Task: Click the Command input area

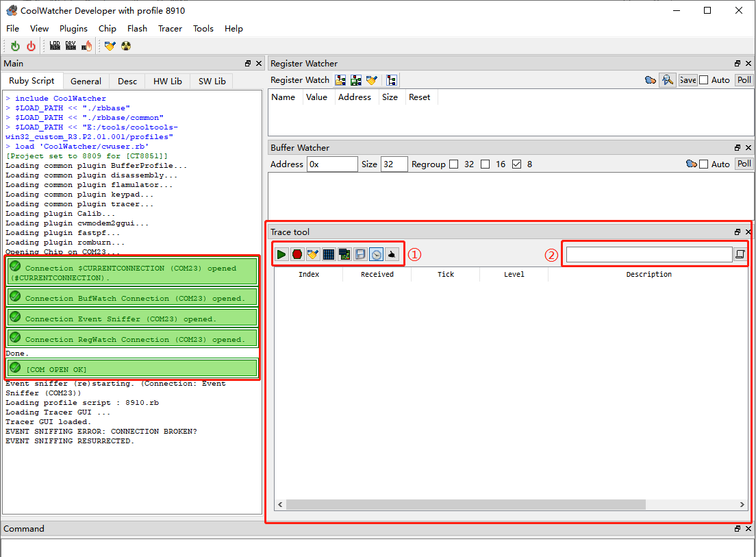Action: (x=378, y=548)
